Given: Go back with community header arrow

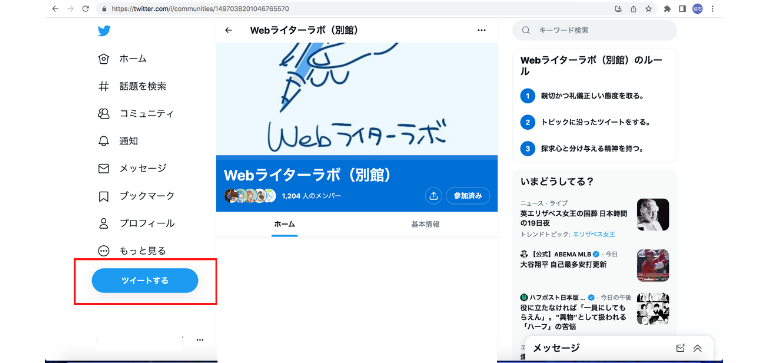Looking at the screenshot, I should tap(228, 30).
